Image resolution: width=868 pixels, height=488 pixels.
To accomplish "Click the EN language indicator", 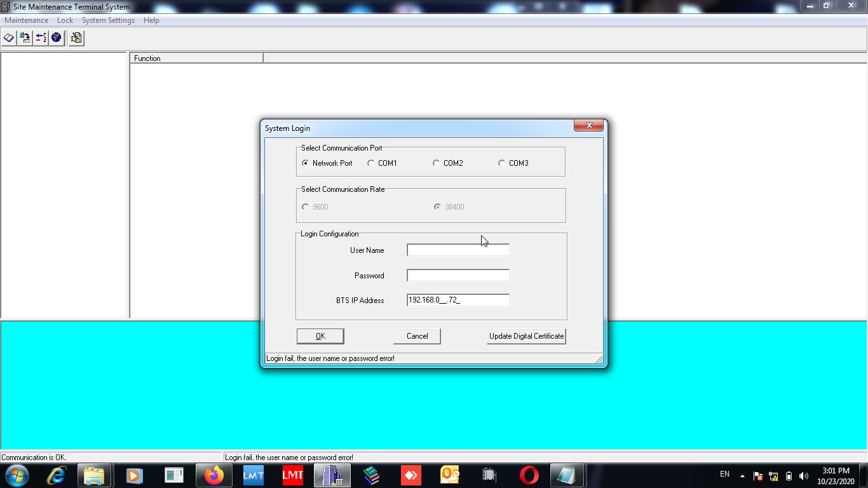I will [724, 474].
